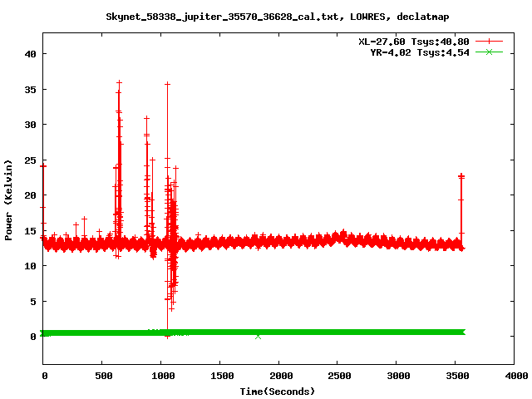Click the red legend line sample
This screenshot has width=532, height=399.
[x=489, y=42]
